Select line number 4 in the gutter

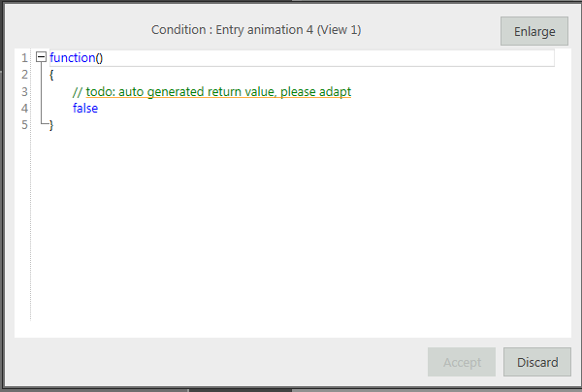[x=24, y=109]
